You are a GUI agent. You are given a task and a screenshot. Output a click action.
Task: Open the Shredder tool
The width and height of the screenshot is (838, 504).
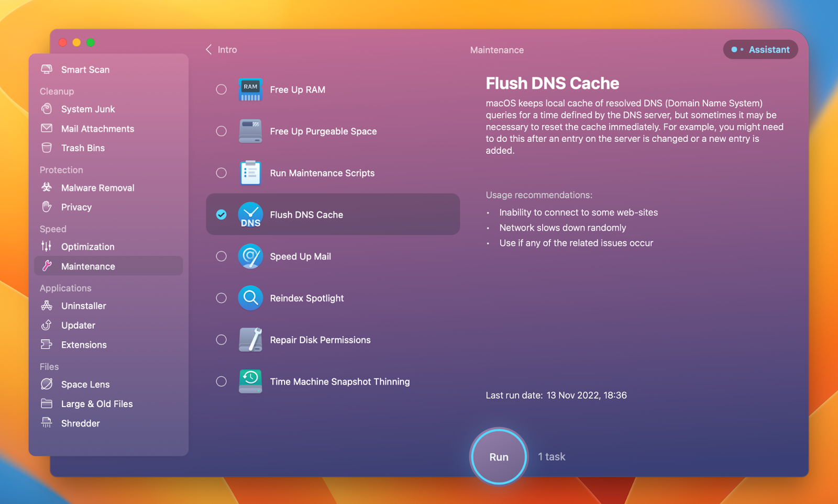tap(80, 423)
